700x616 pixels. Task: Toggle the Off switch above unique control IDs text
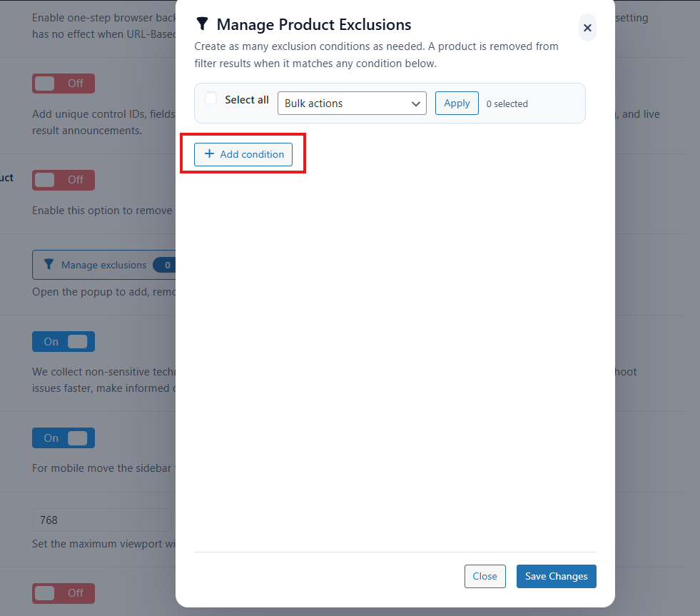click(x=64, y=84)
